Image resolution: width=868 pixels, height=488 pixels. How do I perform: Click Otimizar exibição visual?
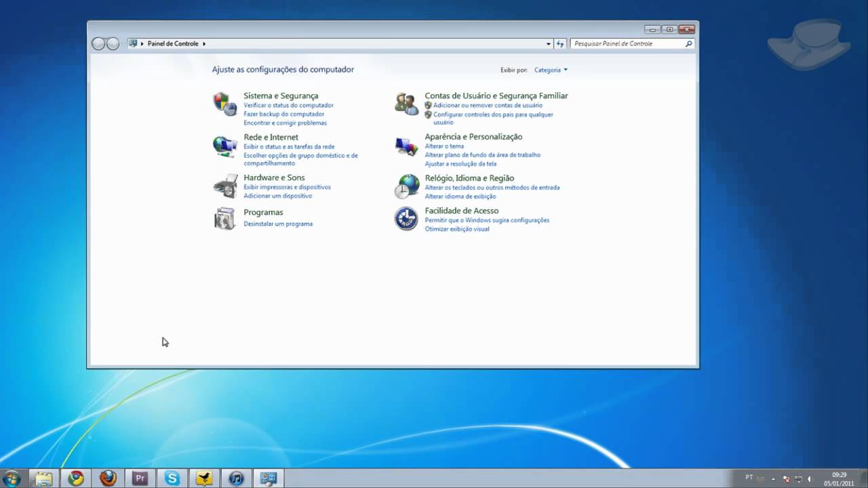coord(456,228)
